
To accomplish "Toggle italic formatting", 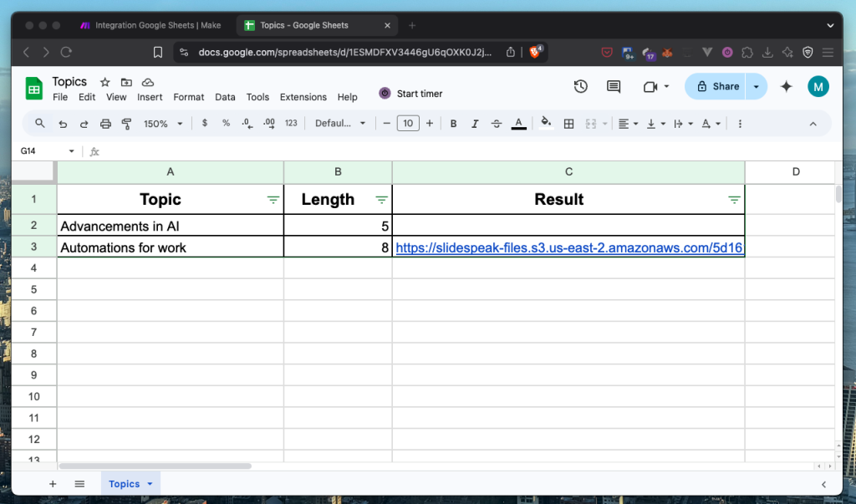I will (x=475, y=124).
